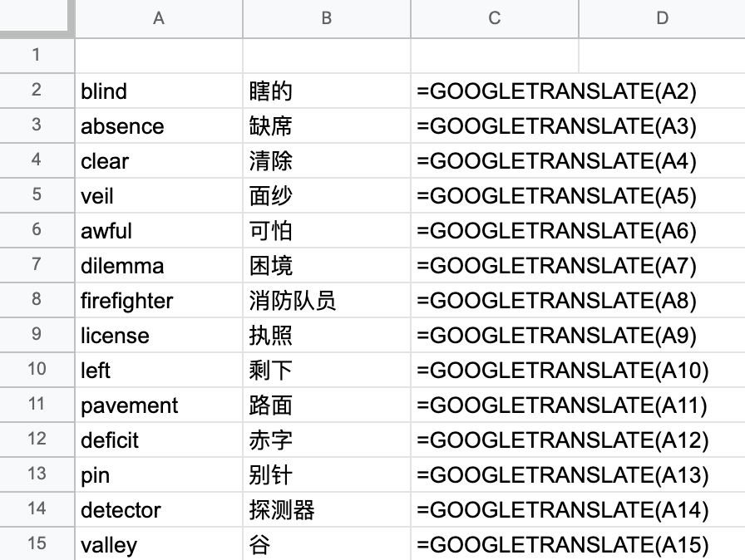
Task: Click cell with '消防队员' translation
Action: 327,300
